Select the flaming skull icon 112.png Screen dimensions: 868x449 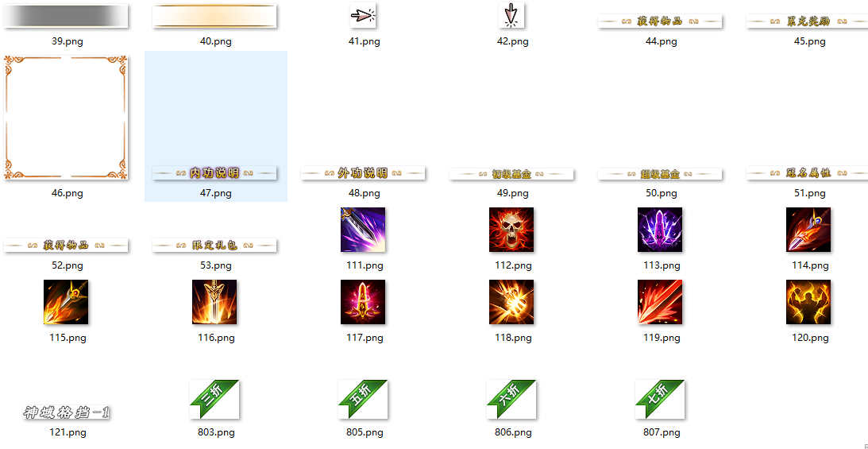(x=511, y=230)
